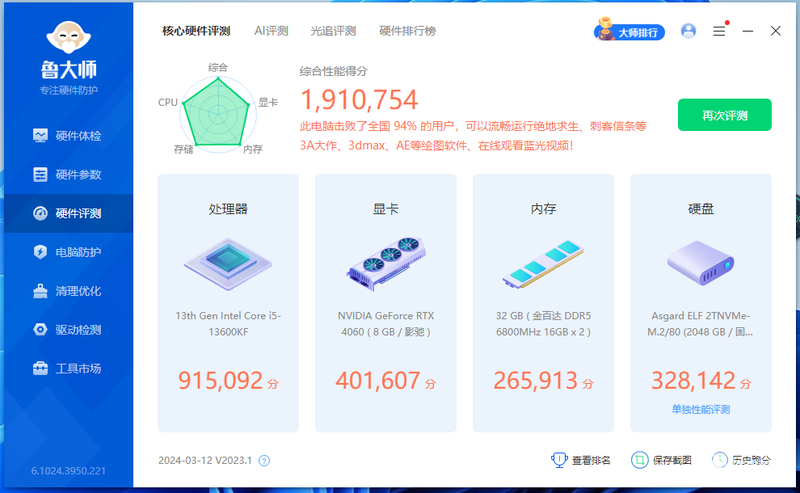The width and height of the screenshot is (800, 493).
Task: Open 清理优化 in the sidebar
Action: [68, 291]
